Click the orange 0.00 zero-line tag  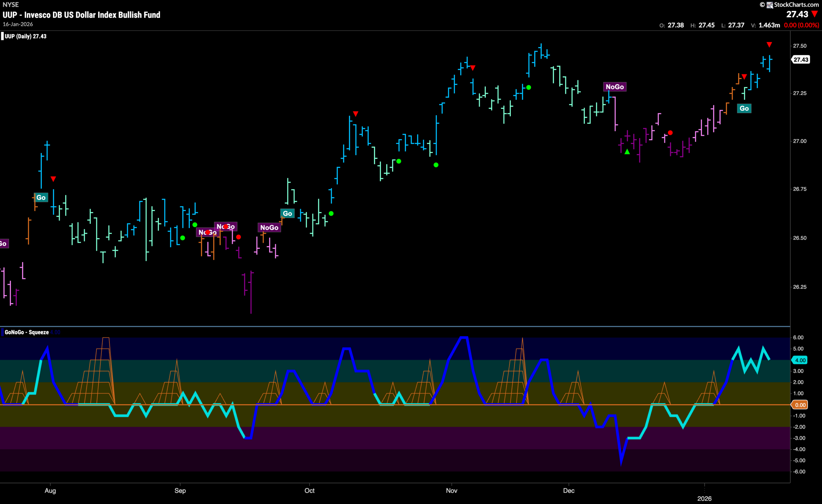pos(800,405)
